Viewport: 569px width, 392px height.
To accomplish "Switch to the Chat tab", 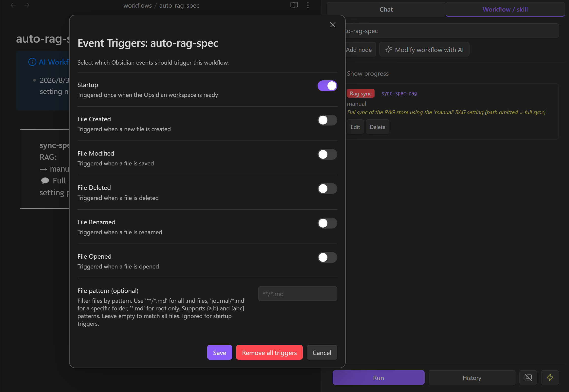I will (x=386, y=9).
